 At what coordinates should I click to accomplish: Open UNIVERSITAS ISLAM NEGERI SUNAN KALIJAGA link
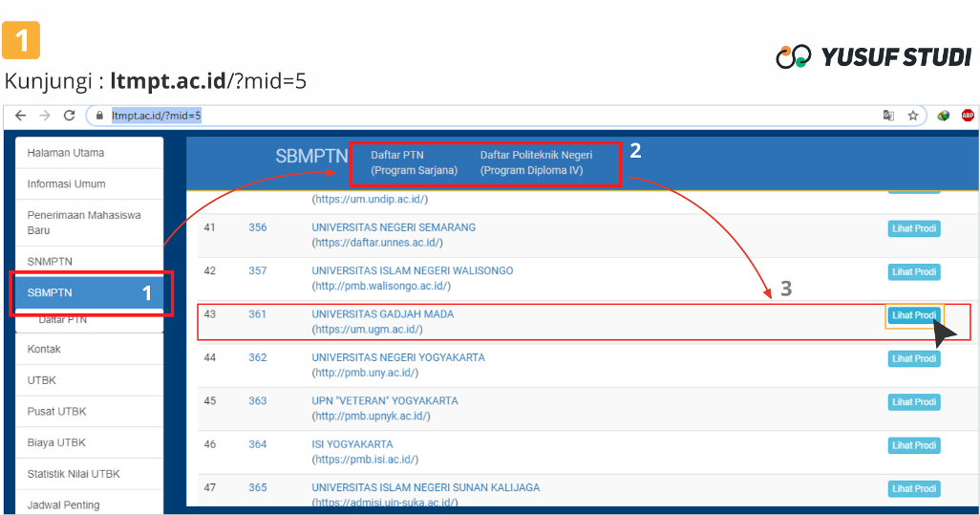[x=426, y=487]
